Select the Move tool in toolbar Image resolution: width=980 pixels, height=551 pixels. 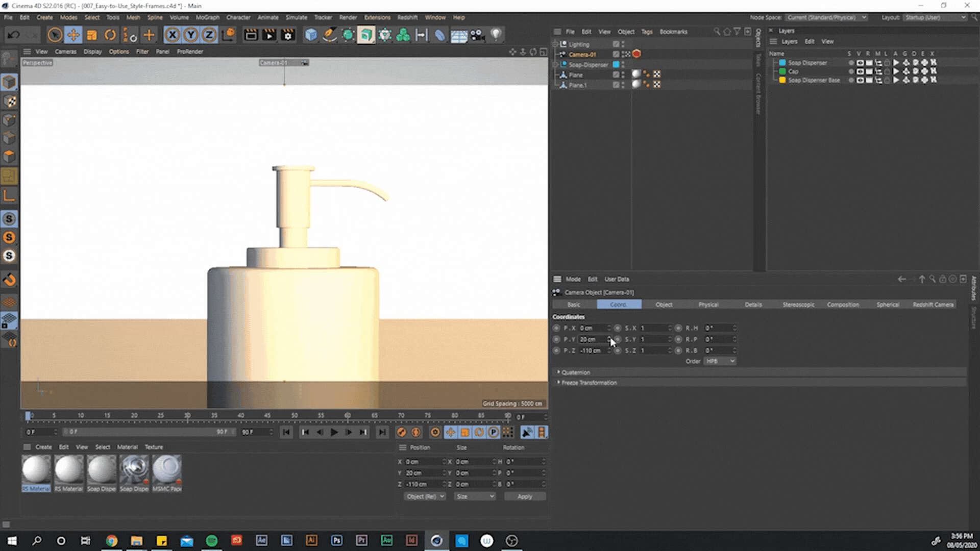(x=73, y=35)
